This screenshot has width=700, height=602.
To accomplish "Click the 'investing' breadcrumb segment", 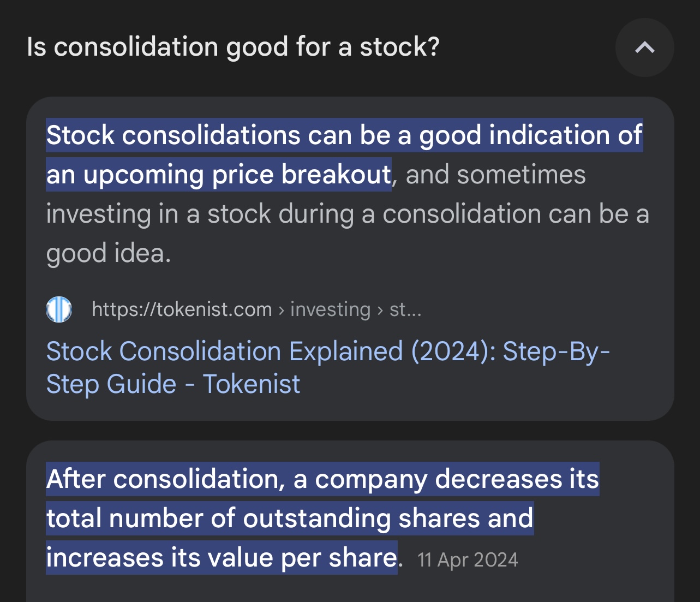I will (x=330, y=309).
